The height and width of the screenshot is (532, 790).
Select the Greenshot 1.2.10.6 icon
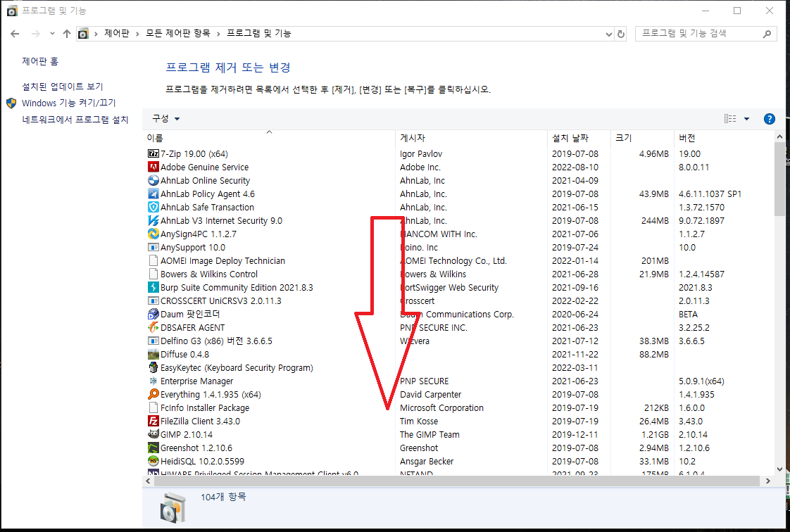click(x=153, y=448)
